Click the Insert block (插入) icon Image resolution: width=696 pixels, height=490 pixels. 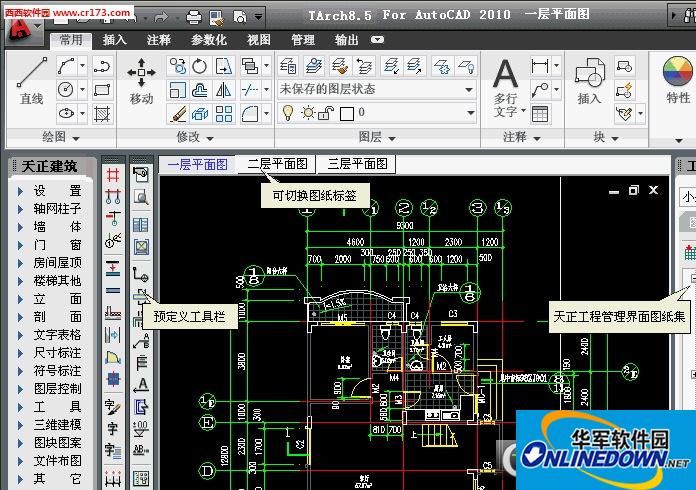tap(589, 81)
